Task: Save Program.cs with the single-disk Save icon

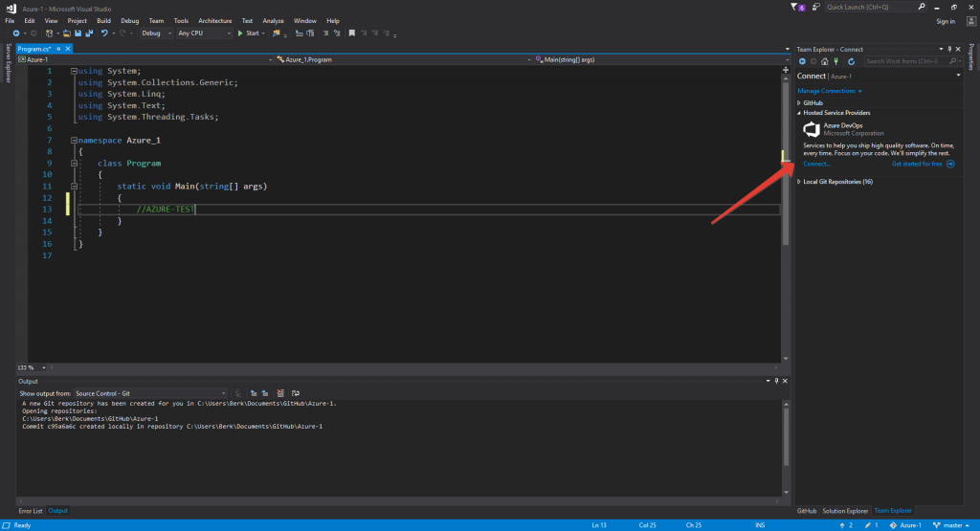Action: pyautogui.click(x=78, y=33)
